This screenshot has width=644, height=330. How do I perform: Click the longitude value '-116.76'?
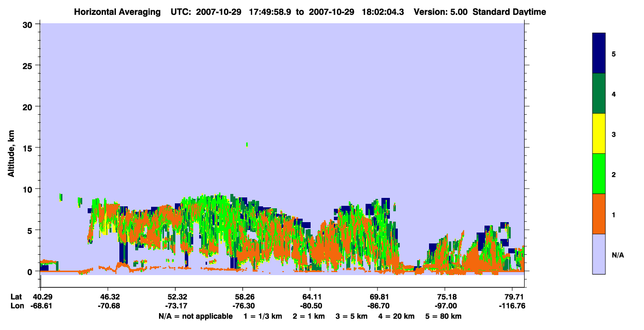pos(512,306)
